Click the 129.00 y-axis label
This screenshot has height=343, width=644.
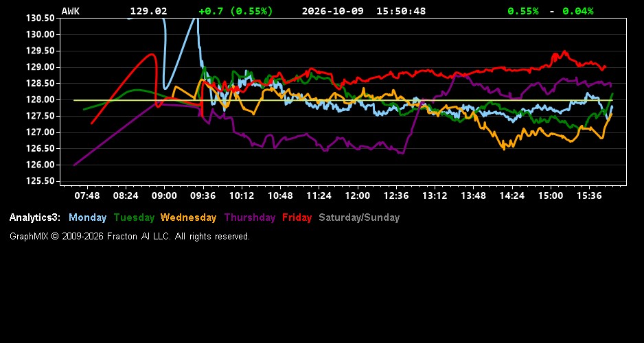pos(40,67)
